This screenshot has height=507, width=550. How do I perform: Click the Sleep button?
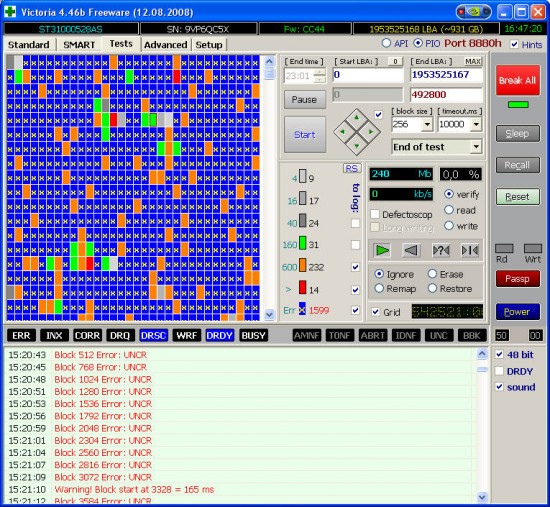pyautogui.click(x=517, y=134)
